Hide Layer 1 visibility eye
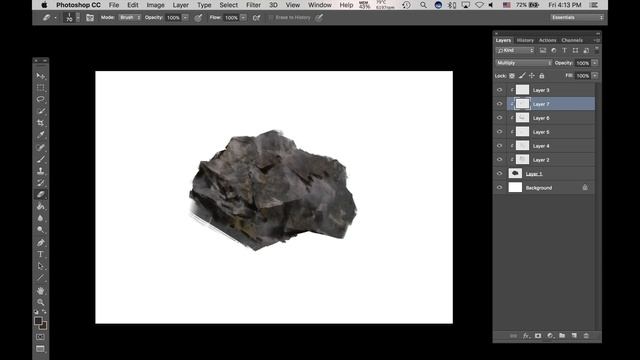The width and height of the screenshot is (640, 360). point(500,173)
